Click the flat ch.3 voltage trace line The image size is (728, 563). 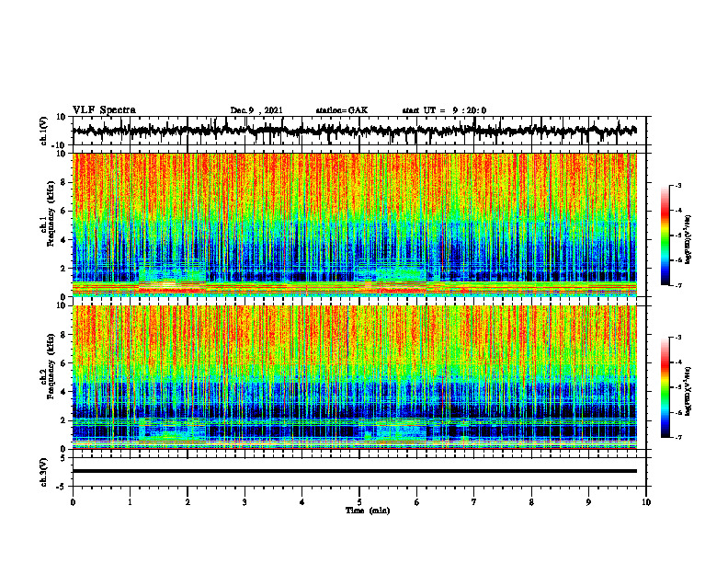(x=354, y=471)
